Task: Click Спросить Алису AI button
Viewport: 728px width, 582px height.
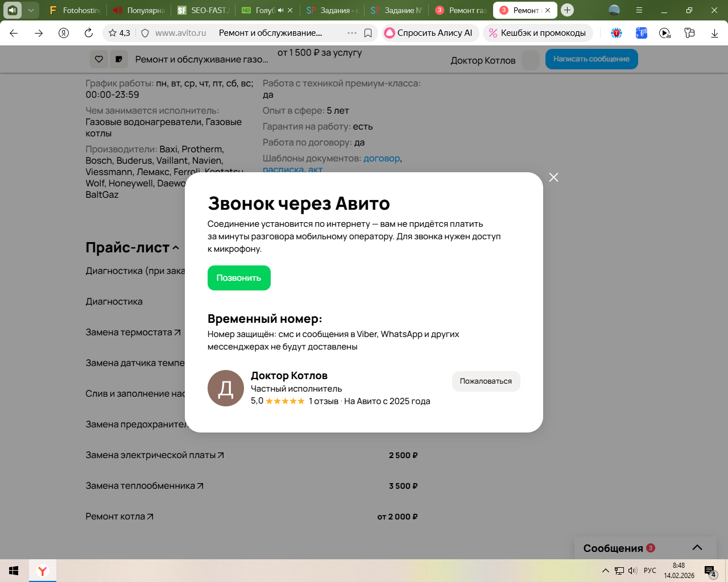Action: [430, 33]
